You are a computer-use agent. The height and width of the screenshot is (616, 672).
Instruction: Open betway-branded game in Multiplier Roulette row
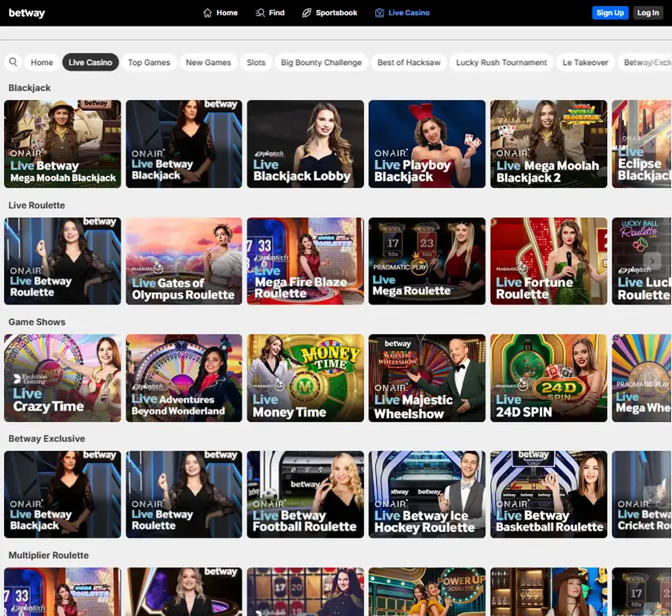[184, 592]
